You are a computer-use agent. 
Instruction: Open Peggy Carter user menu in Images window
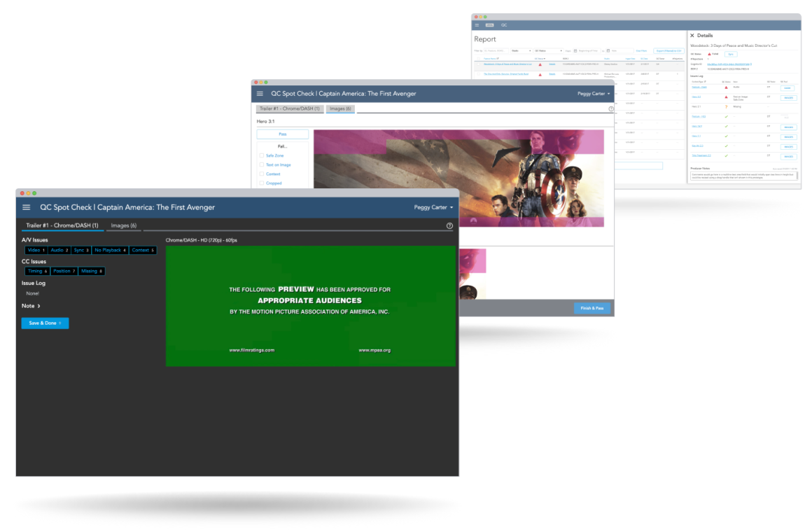594,94
